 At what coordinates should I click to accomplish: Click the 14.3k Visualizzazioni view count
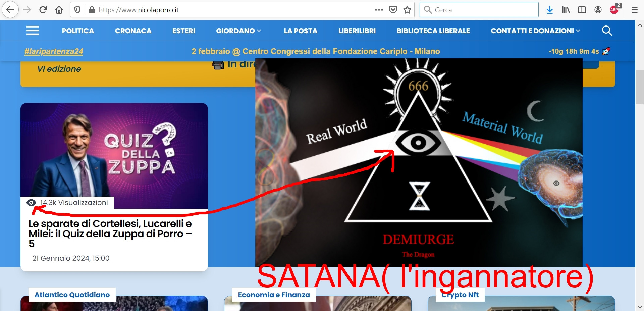pyautogui.click(x=74, y=203)
